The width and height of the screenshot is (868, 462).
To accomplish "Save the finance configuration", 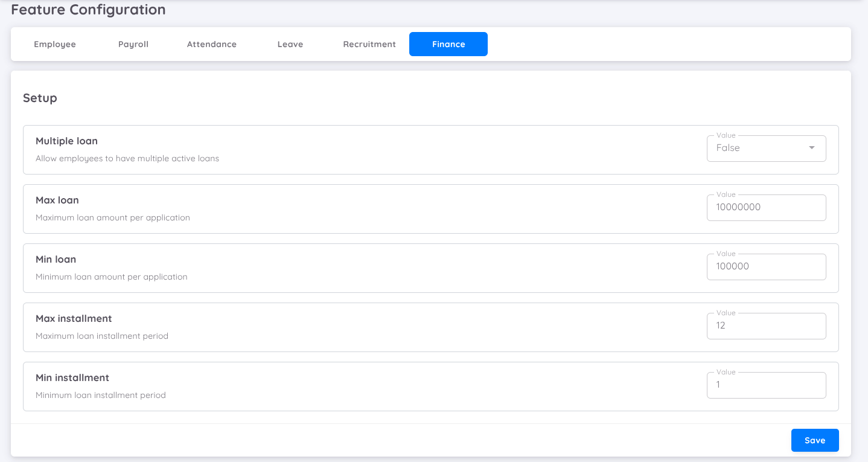I will [815, 440].
